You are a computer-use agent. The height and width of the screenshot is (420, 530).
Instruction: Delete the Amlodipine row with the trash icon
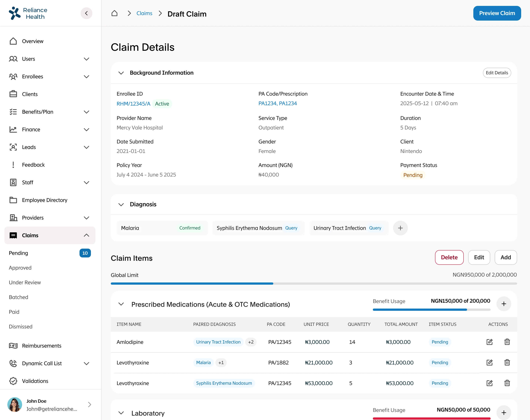[507, 342]
